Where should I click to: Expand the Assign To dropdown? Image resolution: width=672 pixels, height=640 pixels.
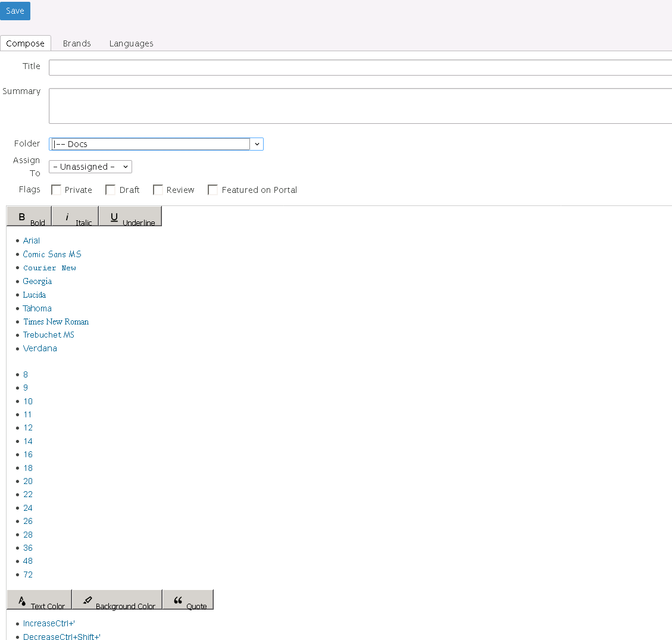click(90, 167)
